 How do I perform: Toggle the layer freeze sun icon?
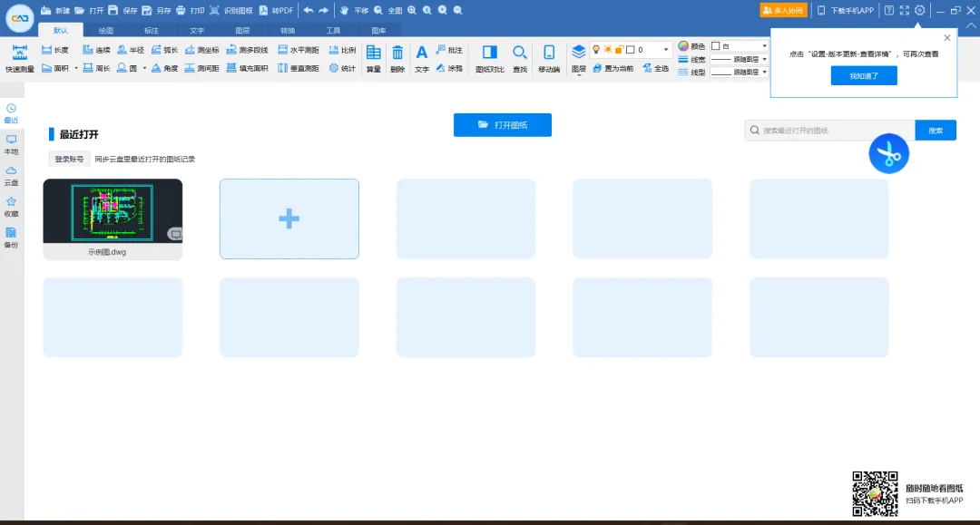(607, 49)
